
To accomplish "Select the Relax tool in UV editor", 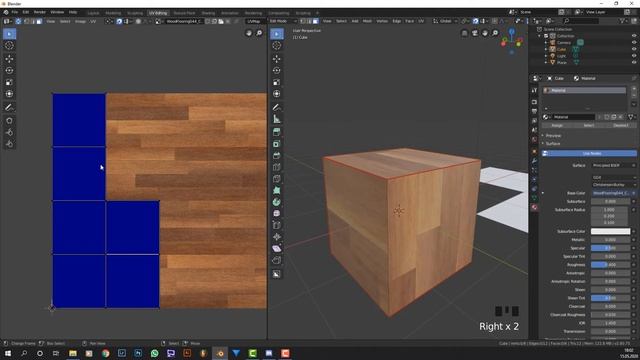I will (9, 132).
